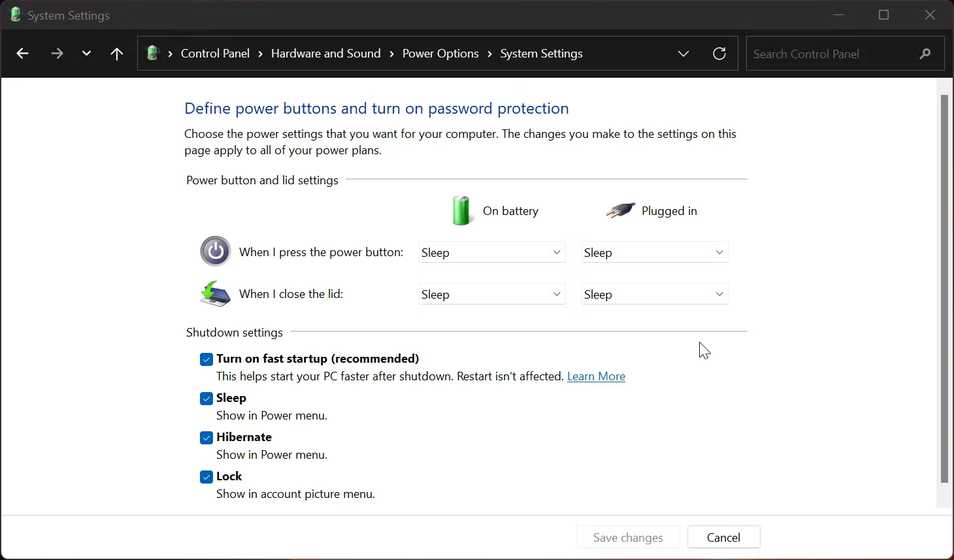Screen dimensions: 954x560
Task: Click the search magnifier icon
Action: pos(925,54)
